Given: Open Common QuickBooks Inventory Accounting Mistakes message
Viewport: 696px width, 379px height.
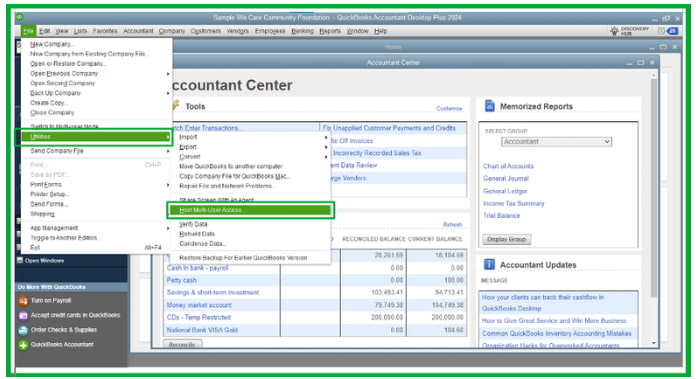Looking at the screenshot, I should [x=557, y=333].
